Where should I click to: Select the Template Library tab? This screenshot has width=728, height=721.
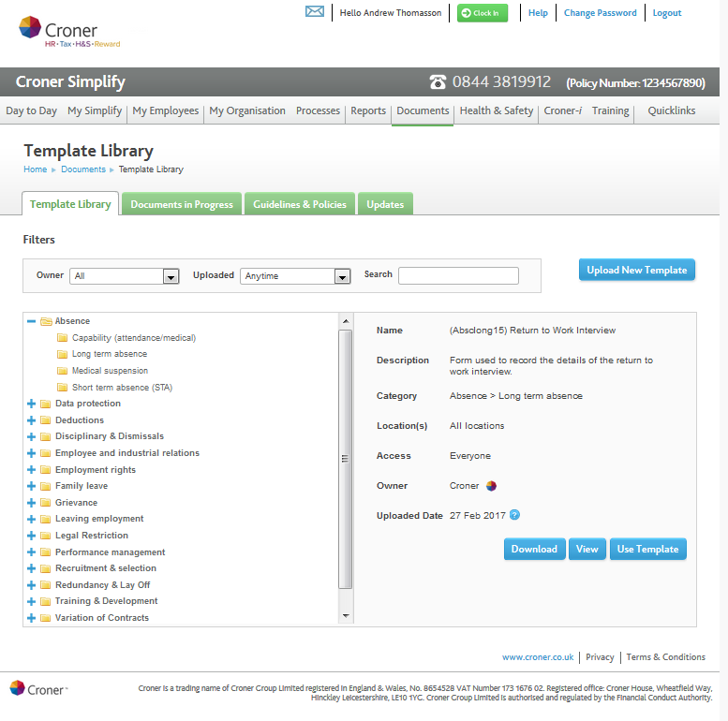70,204
